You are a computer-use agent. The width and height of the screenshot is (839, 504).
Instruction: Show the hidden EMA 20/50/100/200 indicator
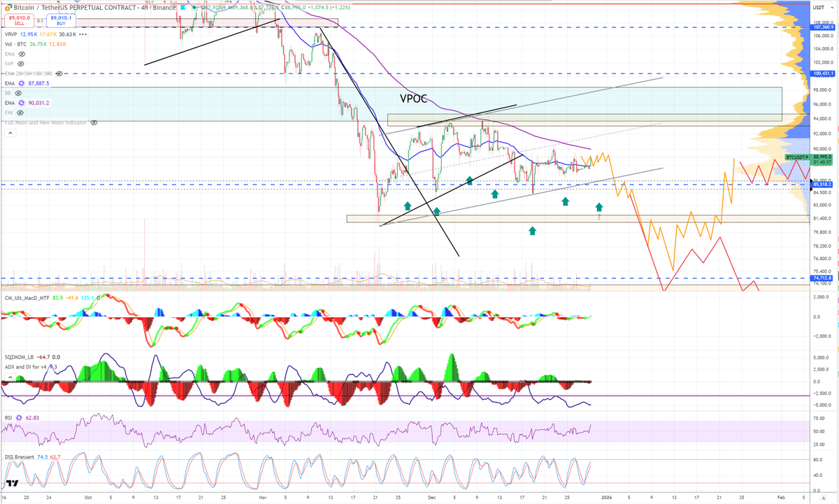[59, 73]
